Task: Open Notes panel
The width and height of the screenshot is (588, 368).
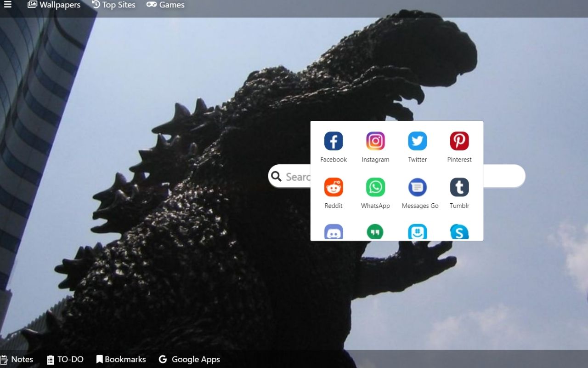Action: click(x=17, y=359)
